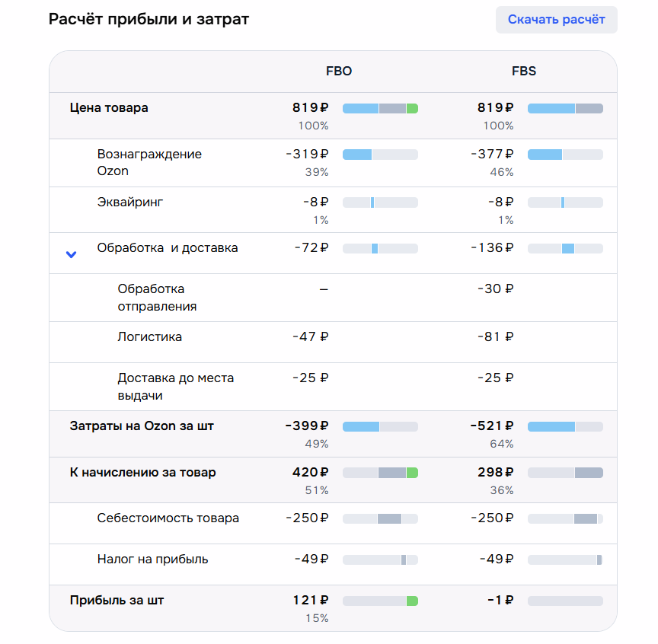Click the Обработка и доставка row label

pos(168,248)
